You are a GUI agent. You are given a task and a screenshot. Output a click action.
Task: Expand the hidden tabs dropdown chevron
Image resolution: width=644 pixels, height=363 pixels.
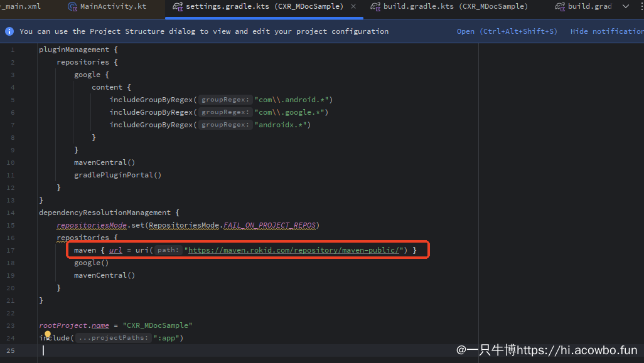pos(626,6)
